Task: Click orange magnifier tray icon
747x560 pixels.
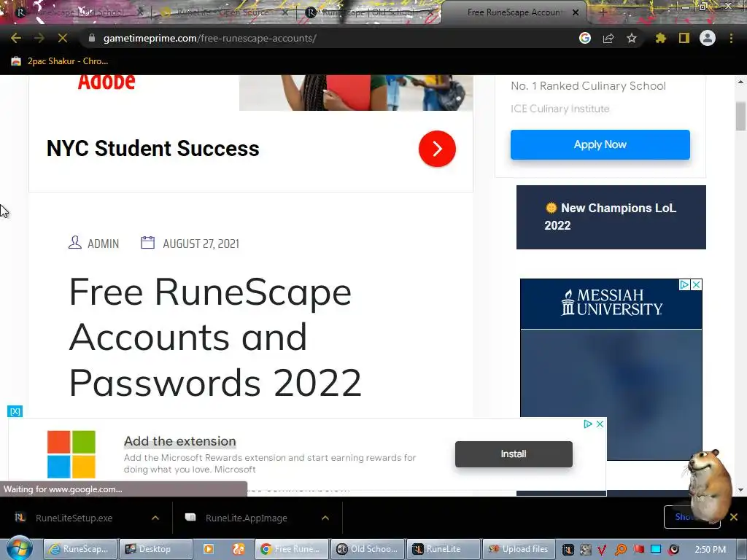Action: (x=620, y=550)
